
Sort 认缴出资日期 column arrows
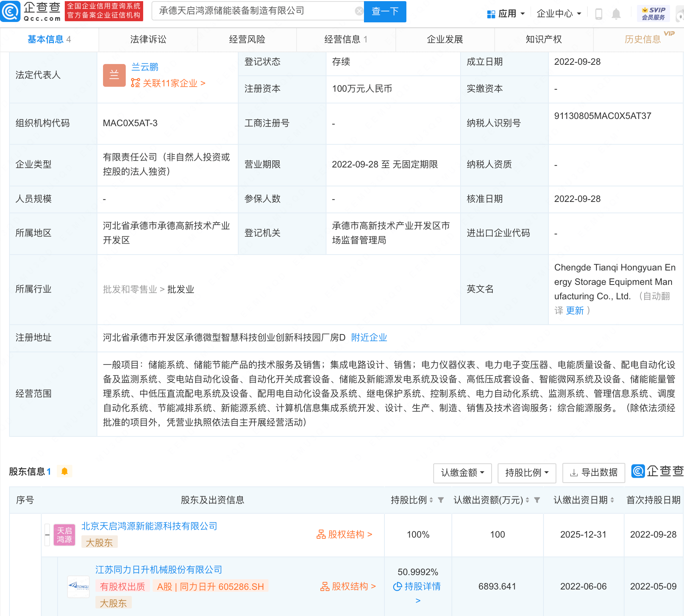click(x=612, y=500)
